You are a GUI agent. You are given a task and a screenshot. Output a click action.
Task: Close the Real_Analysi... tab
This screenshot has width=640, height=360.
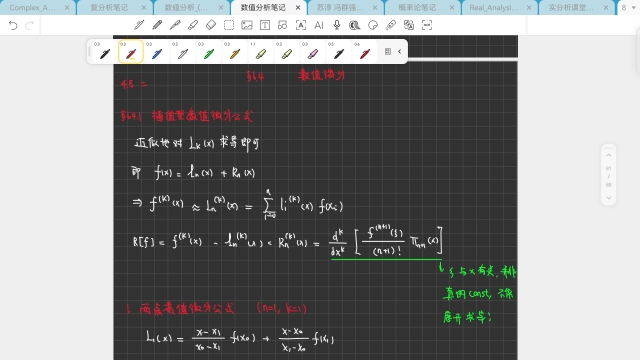[x=529, y=8]
